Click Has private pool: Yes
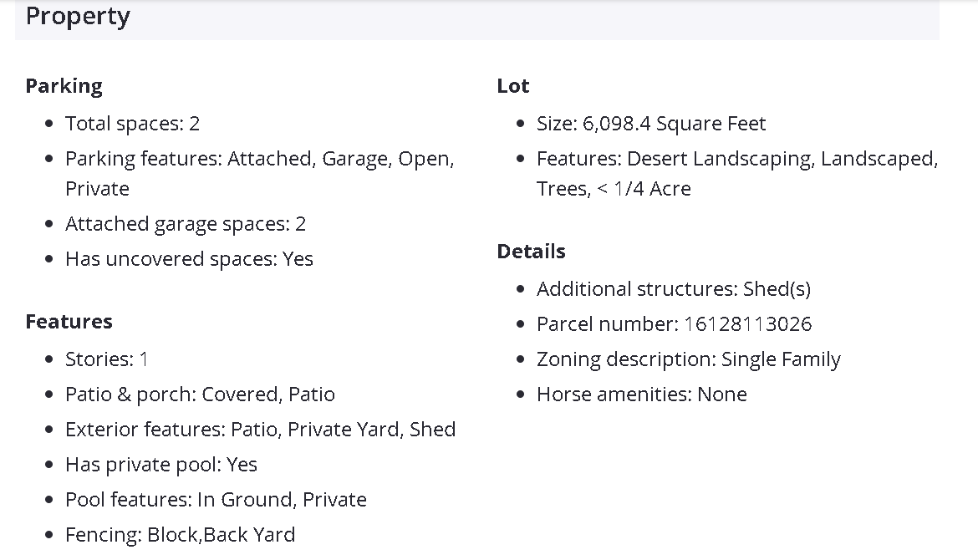Image resolution: width=978 pixels, height=560 pixels. pyautogui.click(x=161, y=465)
